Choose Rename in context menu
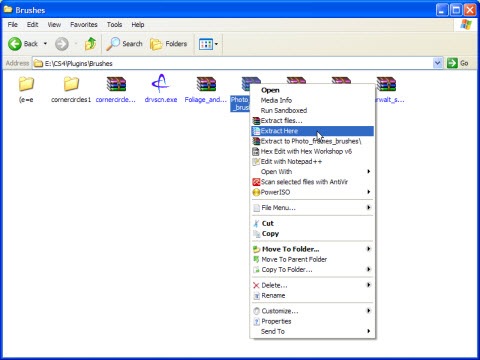480x360 pixels. 312,296
